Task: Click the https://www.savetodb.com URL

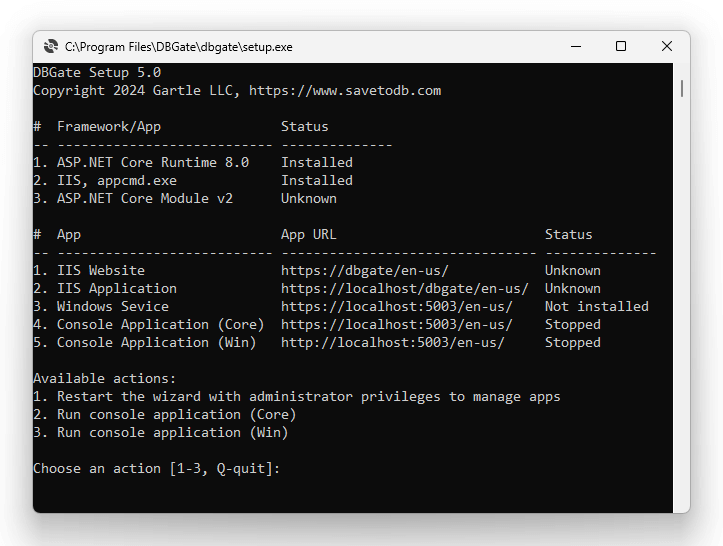Action: [x=345, y=91]
